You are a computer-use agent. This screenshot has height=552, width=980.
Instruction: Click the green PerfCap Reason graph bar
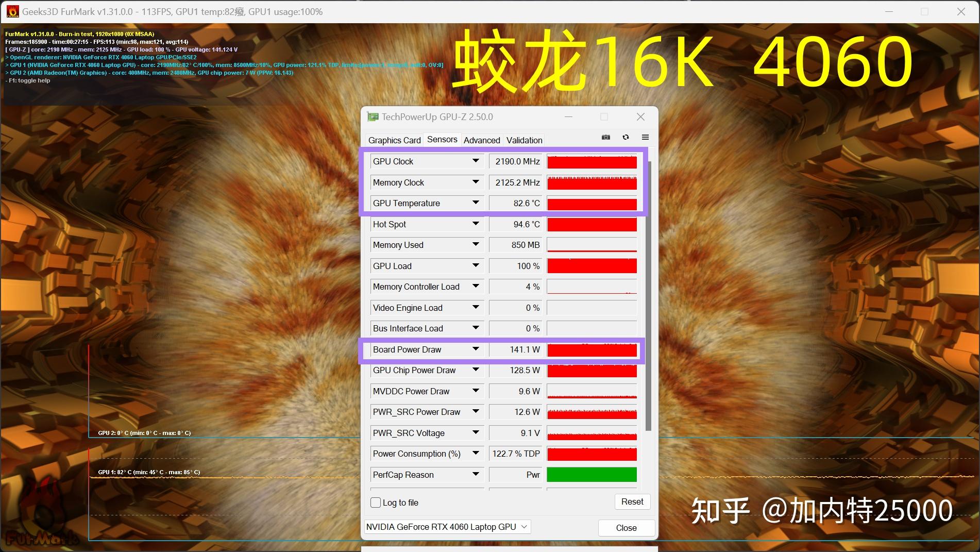click(592, 474)
